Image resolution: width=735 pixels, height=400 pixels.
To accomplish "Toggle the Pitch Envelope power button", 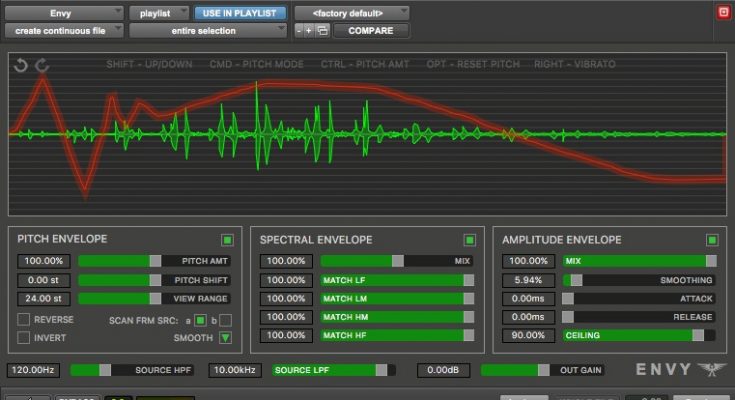I will click(228, 240).
